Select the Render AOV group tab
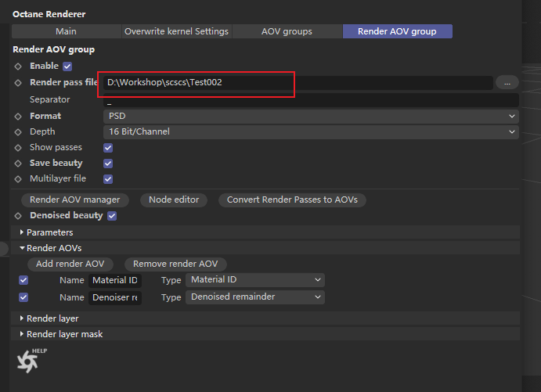 (x=397, y=31)
